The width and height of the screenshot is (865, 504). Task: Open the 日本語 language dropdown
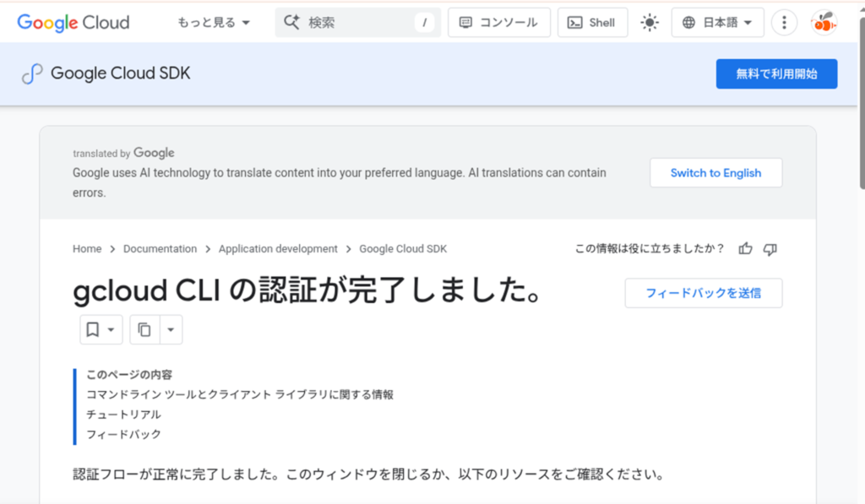(x=717, y=23)
